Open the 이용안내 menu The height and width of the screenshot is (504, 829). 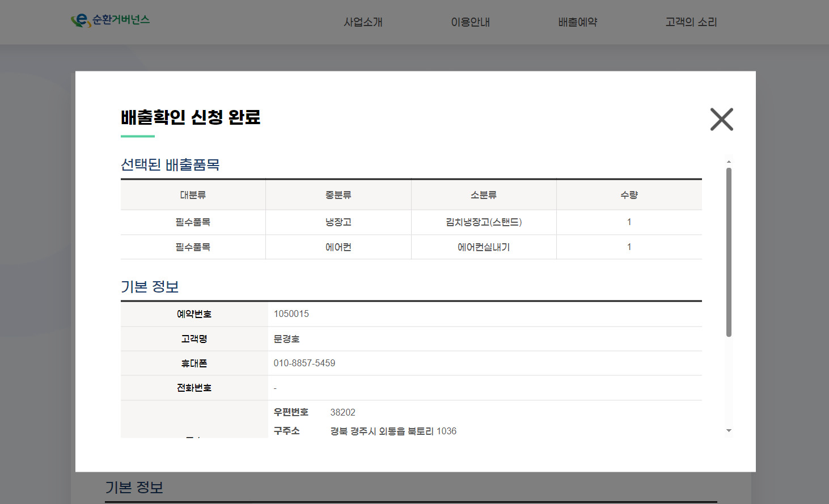point(470,22)
